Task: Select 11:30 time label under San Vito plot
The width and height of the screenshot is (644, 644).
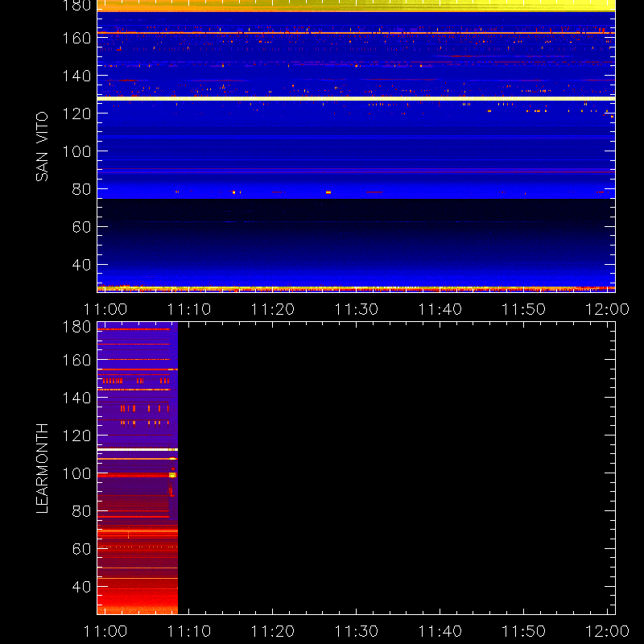Action: pyautogui.click(x=357, y=309)
